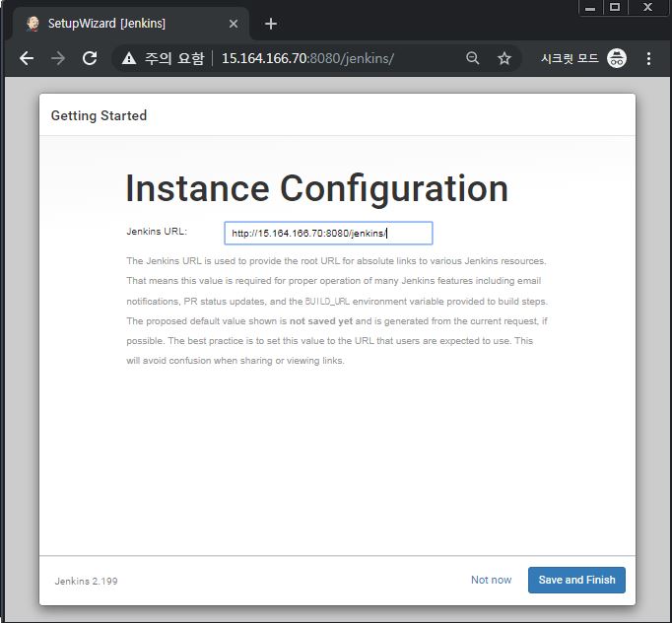Focus the address bar URL 15.164.166.70:8080/jenkins/
The width and height of the screenshot is (672, 623).
tap(307, 58)
